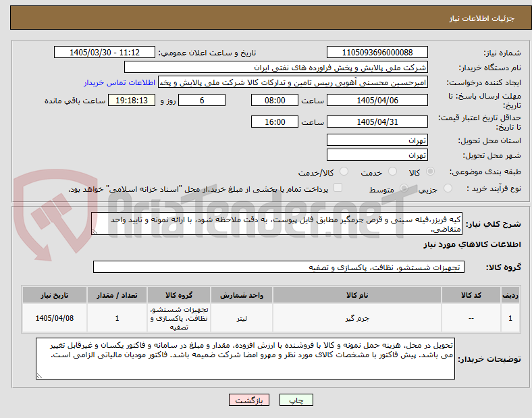This screenshot has width=532, height=418.
Task: Click the delivery city field تهران
Action: tap(377, 155)
